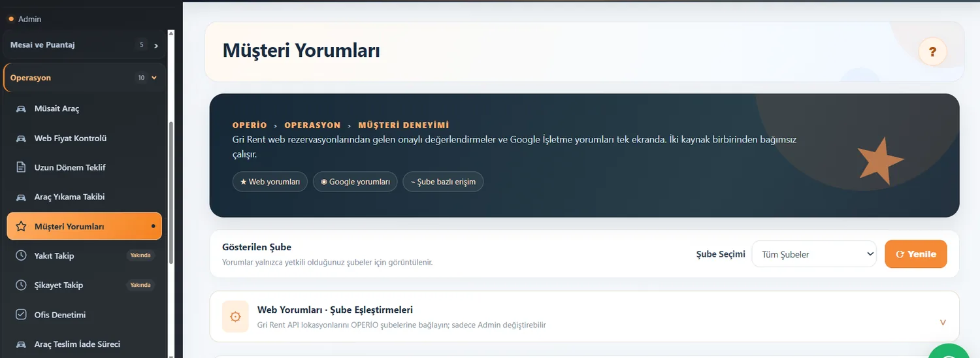980x358 pixels.
Task: Click the Admin user label
Action: pos(30,19)
